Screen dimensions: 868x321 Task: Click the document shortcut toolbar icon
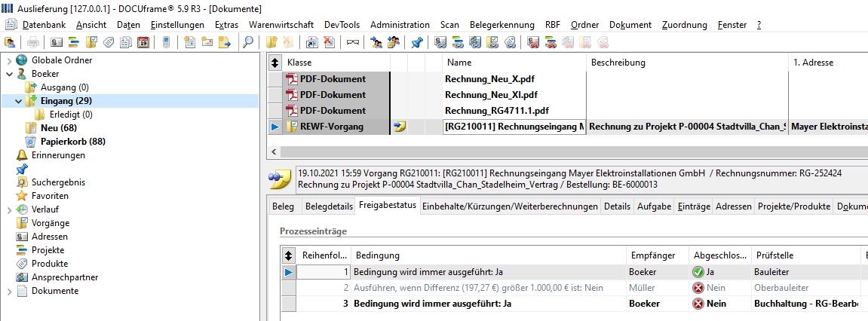click(311, 42)
